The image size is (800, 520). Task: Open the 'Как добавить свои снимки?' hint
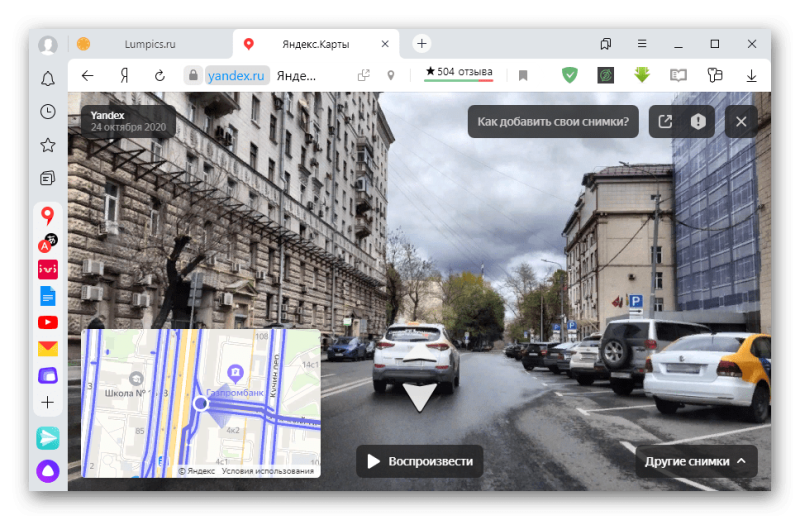pyautogui.click(x=553, y=121)
